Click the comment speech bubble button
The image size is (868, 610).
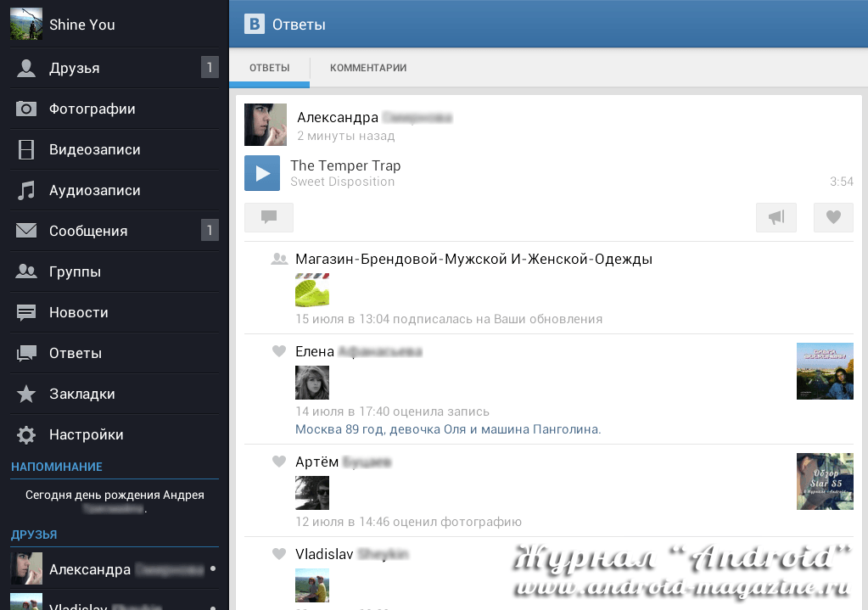pos(269,217)
